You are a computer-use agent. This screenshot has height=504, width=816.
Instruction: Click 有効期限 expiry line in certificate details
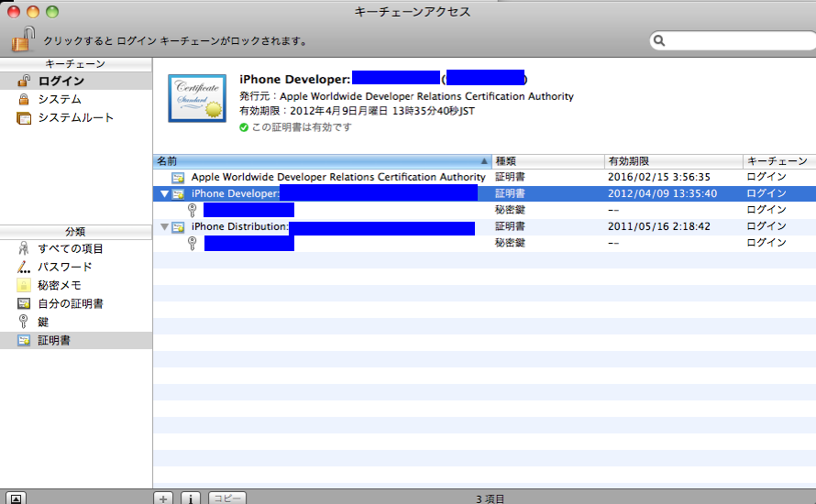coord(357,111)
